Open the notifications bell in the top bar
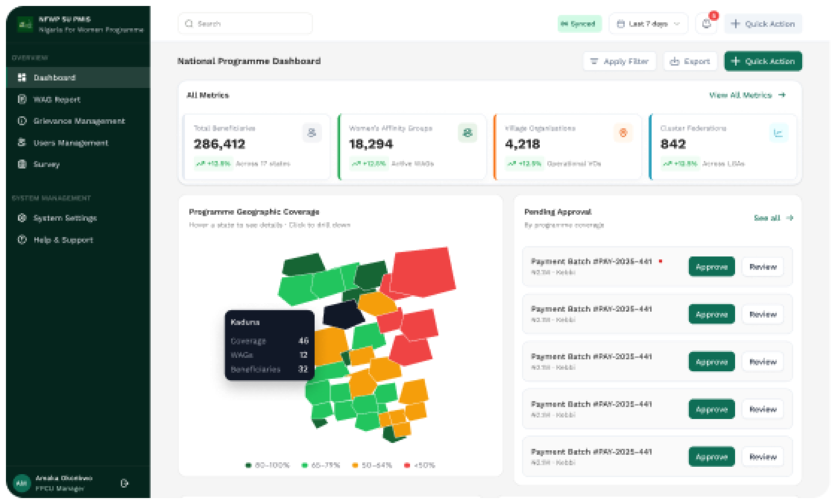 (706, 23)
